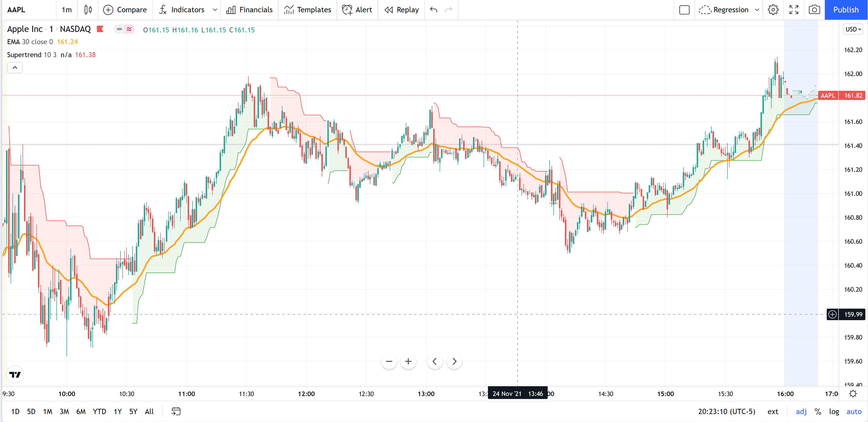Open chart settings gear
Screen dimensions: 868x422
click(773, 10)
